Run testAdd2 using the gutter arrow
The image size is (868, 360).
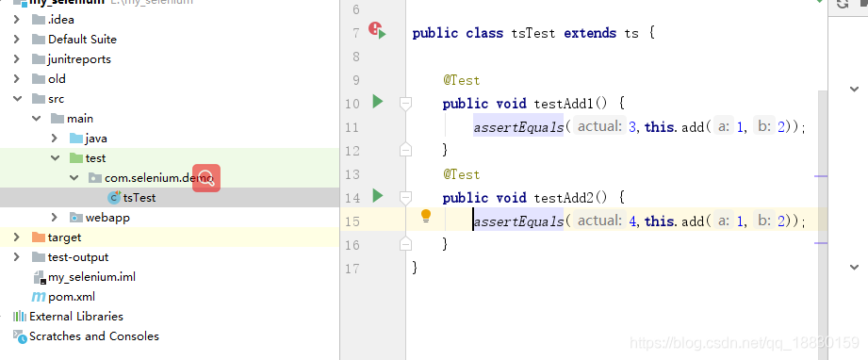click(378, 195)
